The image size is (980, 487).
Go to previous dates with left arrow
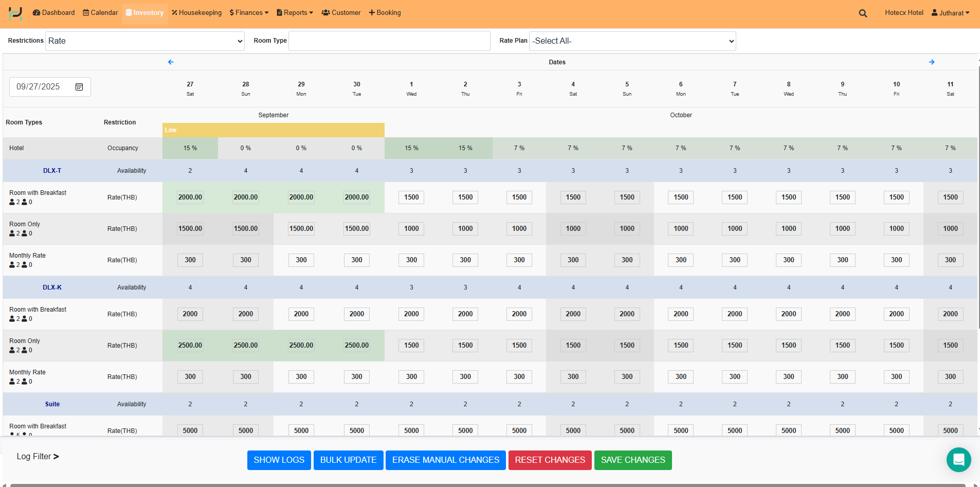click(171, 62)
